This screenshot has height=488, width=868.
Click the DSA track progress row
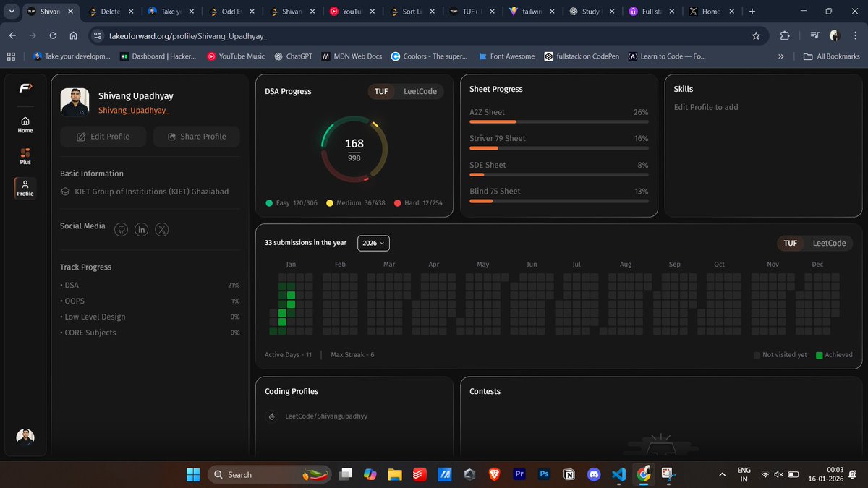coord(150,285)
